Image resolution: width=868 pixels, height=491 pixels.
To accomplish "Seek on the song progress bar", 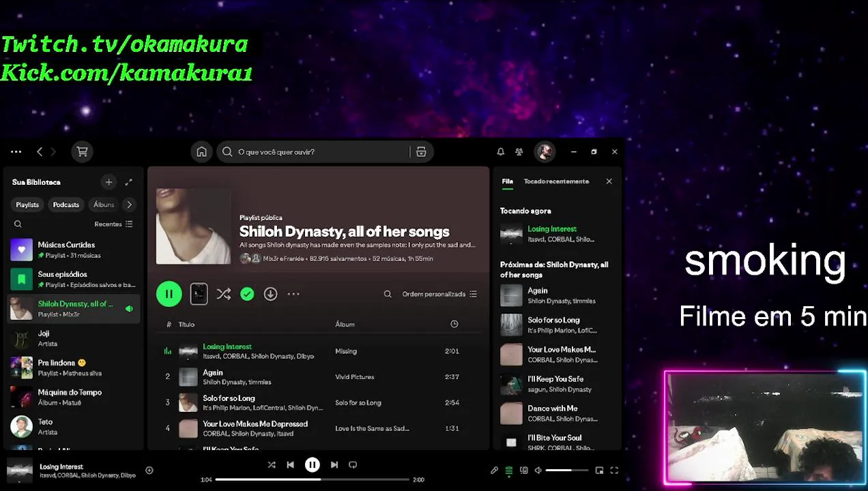I will [x=313, y=479].
